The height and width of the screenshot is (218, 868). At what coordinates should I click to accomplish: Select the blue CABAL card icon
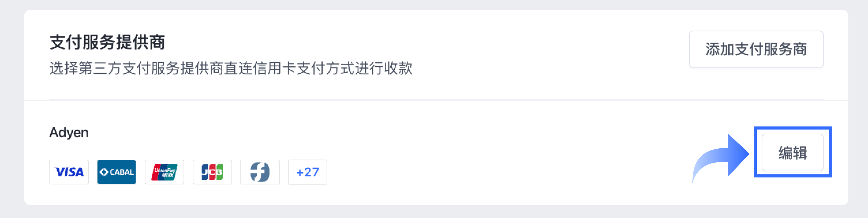[x=117, y=172]
